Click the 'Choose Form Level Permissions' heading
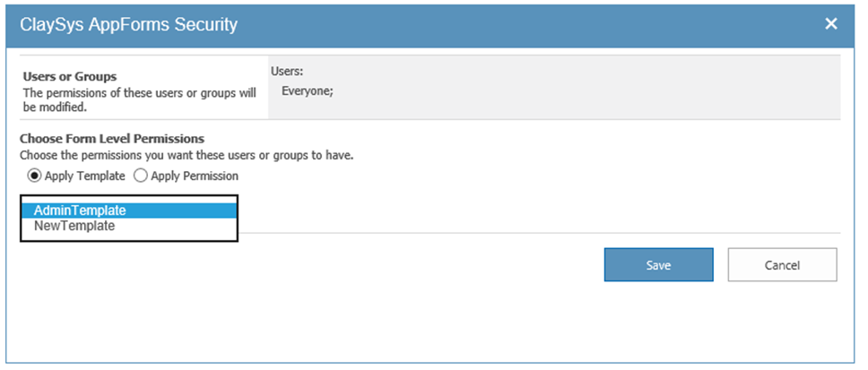868x370 pixels. coord(112,139)
